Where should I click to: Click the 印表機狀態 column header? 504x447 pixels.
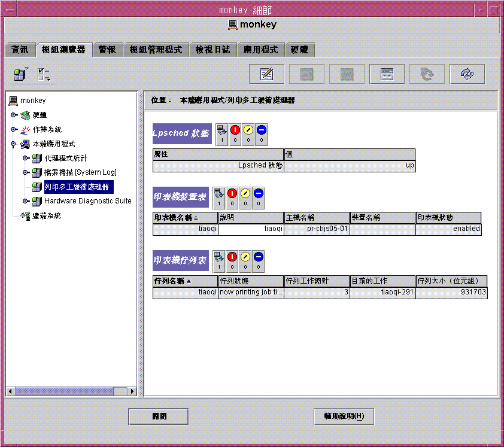pyautogui.click(x=448, y=218)
